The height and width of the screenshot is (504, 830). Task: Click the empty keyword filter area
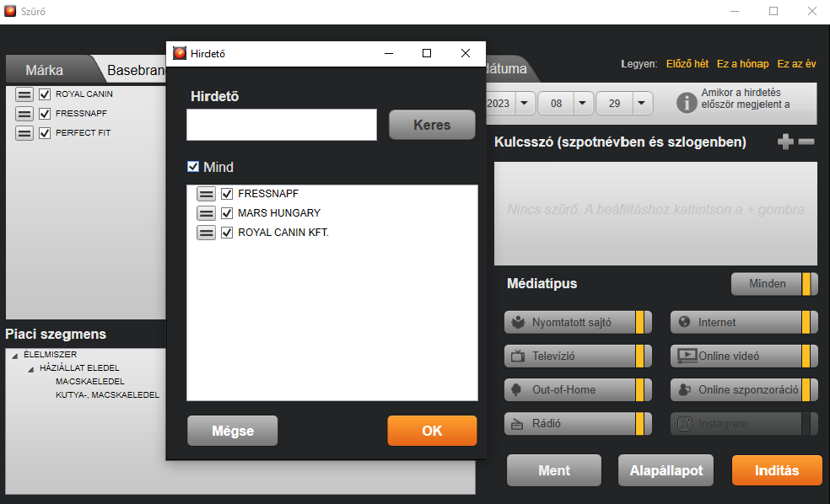[x=655, y=213]
